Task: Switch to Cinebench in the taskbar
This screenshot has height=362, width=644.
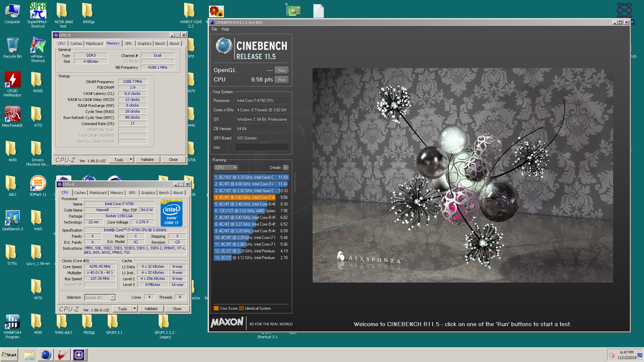Action: 46,355
